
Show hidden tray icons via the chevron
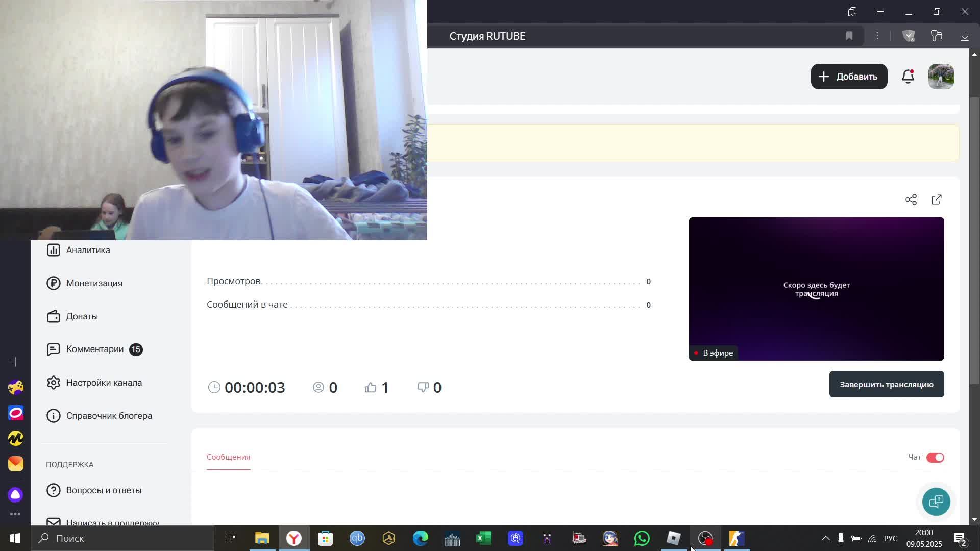point(825,538)
